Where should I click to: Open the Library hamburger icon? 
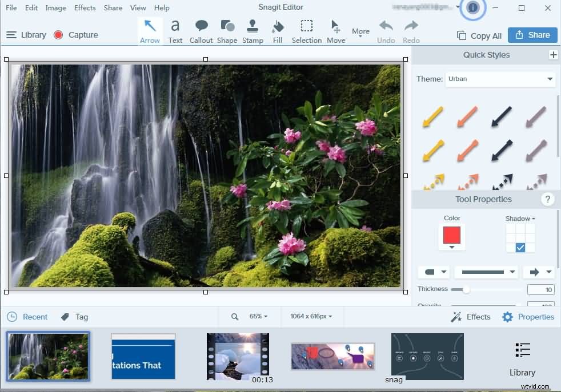11,34
